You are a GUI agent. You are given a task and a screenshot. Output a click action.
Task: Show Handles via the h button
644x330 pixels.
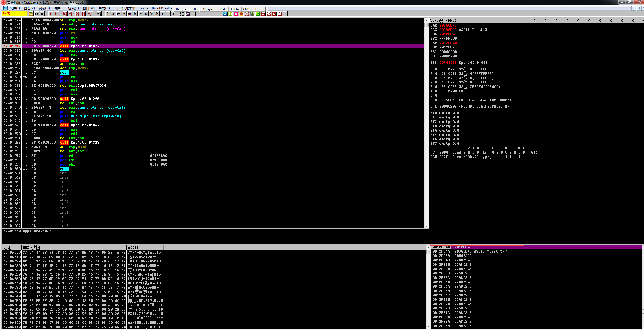click(x=135, y=14)
